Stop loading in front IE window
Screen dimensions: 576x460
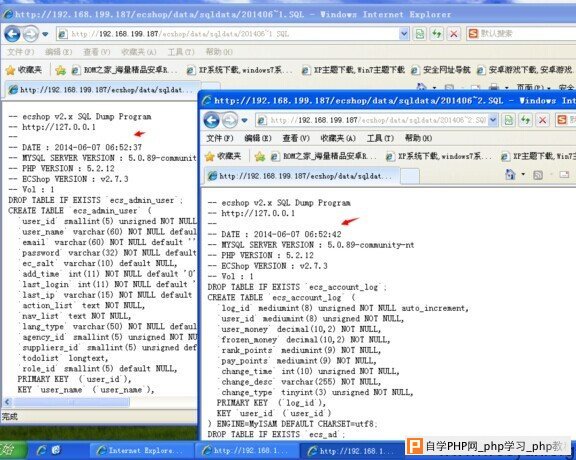click(x=543, y=120)
